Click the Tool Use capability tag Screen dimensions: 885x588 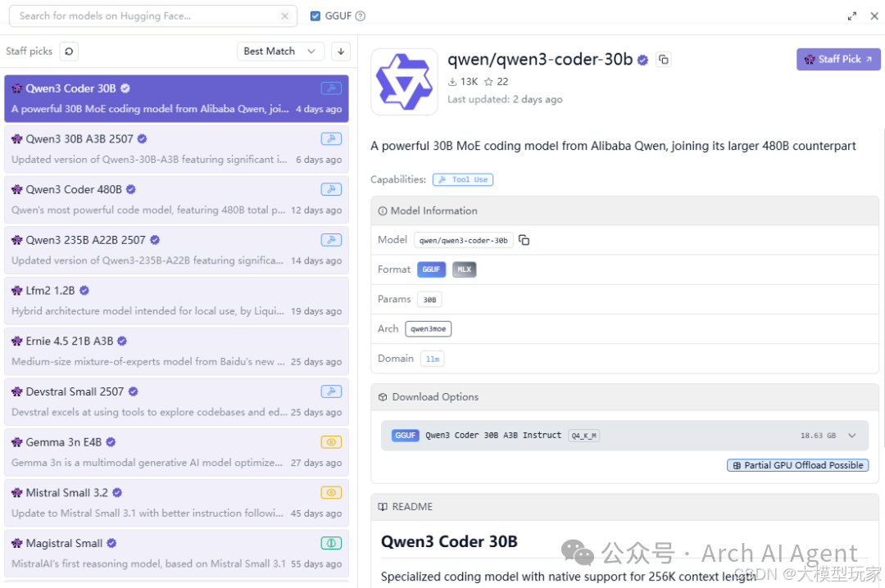463,179
